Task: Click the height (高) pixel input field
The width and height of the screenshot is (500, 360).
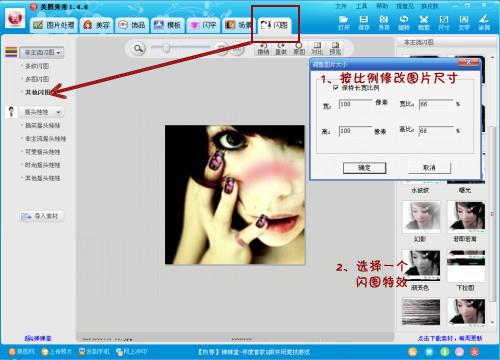Action: click(x=355, y=131)
